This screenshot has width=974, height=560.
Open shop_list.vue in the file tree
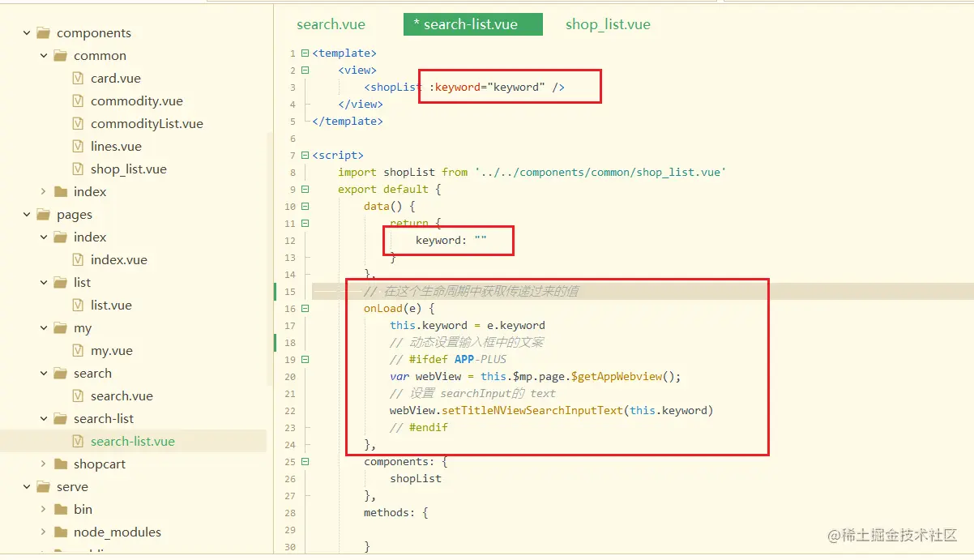(129, 169)
